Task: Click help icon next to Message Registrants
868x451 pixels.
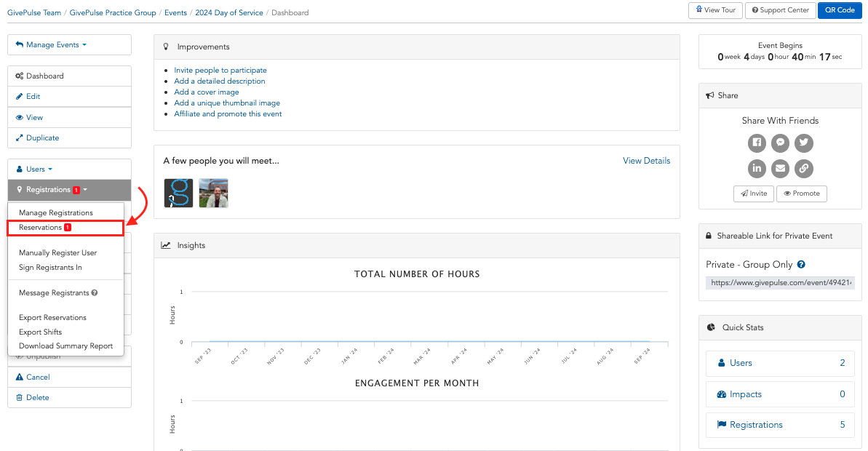Action: point(95,292)
